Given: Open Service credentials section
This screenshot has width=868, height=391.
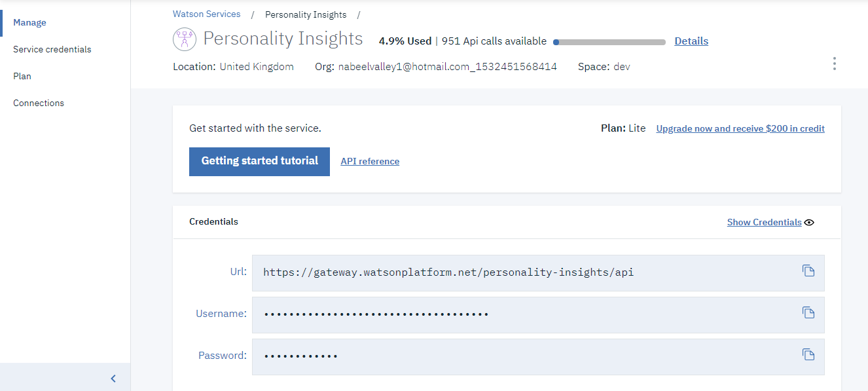Looking at the screenshot, I should [51, 49].
